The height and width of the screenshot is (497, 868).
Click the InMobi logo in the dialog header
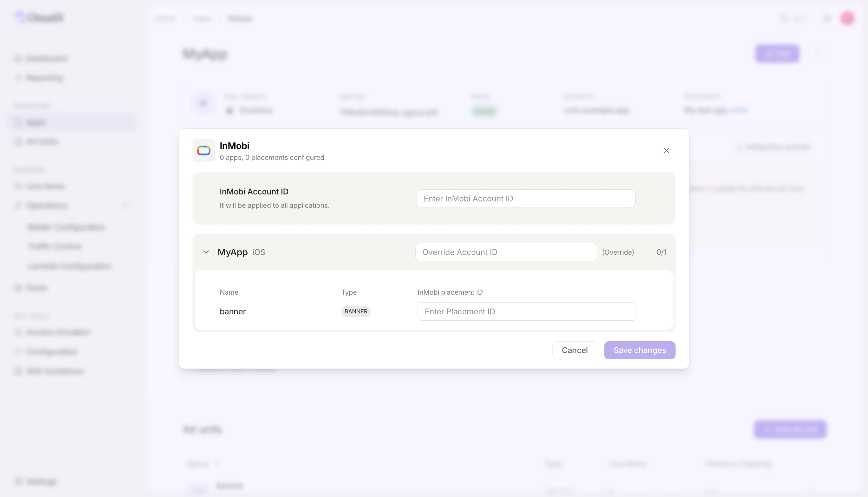[x=204, y=150]
